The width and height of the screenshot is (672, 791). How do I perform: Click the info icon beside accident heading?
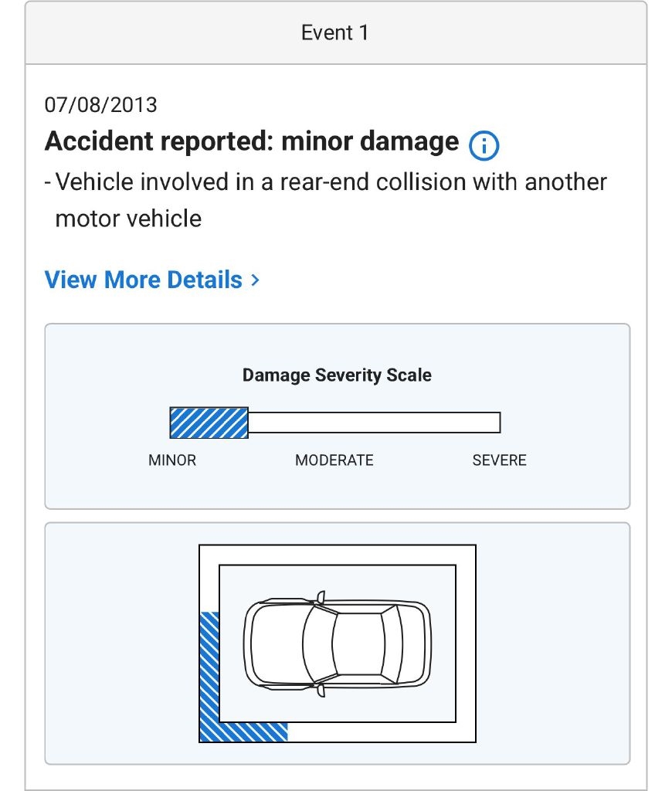(x=484, y=144)
